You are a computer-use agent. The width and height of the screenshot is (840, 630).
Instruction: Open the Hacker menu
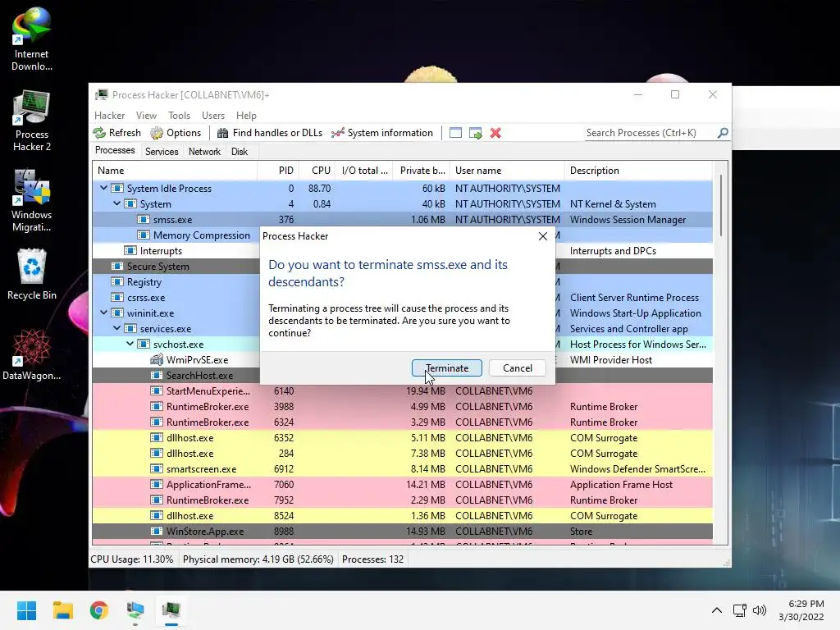(x=109, y=115)
